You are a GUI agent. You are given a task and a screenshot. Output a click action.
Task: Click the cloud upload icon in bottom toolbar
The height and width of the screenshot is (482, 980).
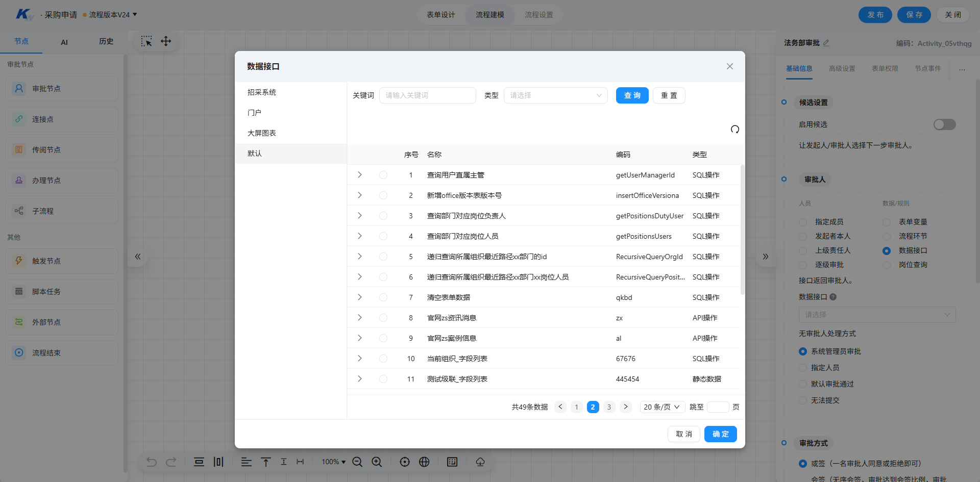pyautogui.click(x=480, y=462)
